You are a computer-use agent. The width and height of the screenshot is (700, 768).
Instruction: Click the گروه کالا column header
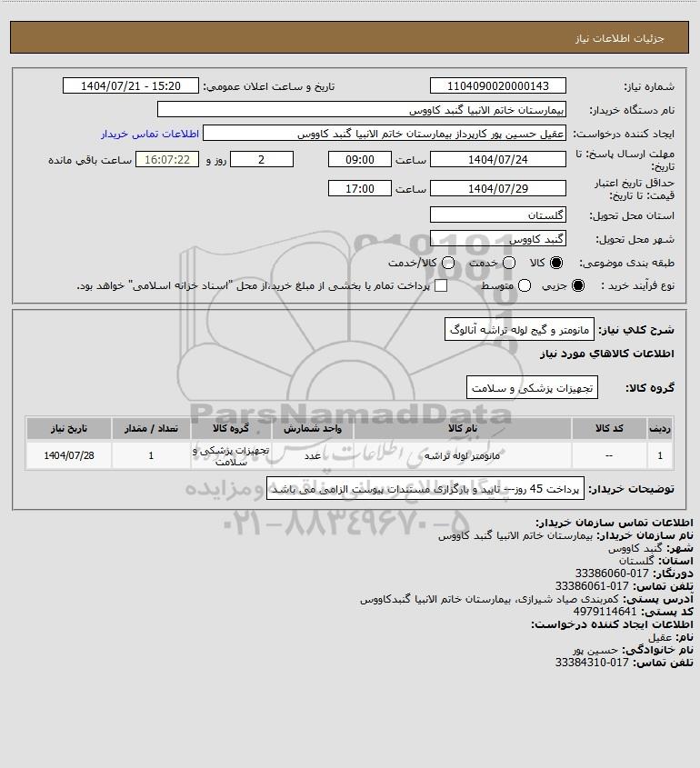[231, 429]
